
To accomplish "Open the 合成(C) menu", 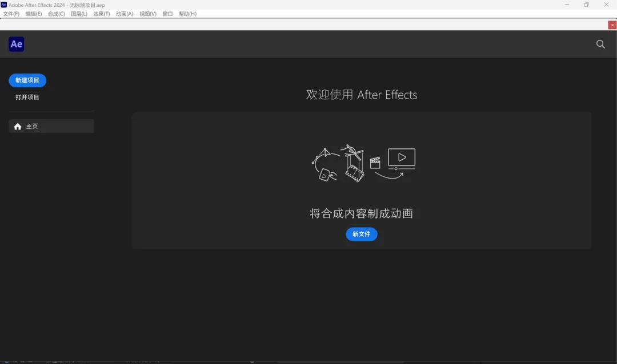I will [x=56, y=14].
